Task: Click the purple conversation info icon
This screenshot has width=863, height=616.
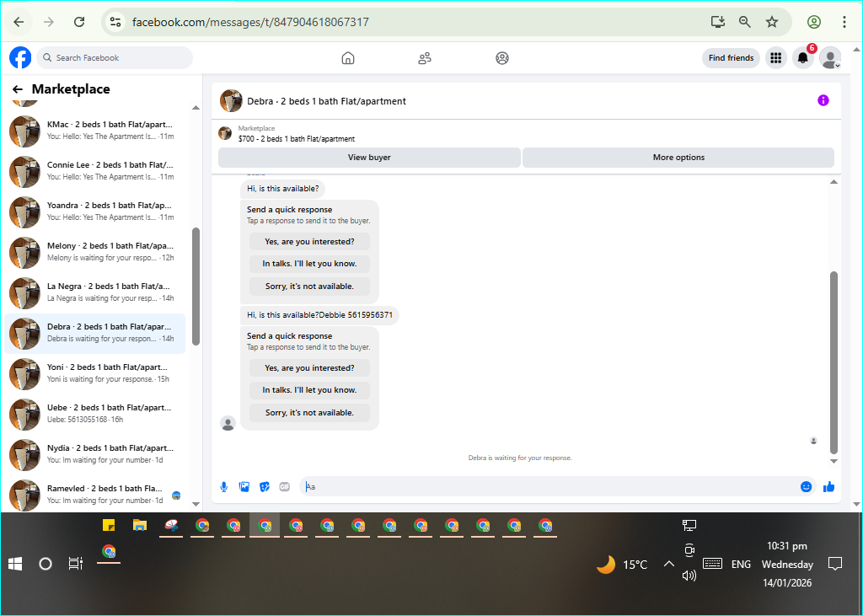Action: click(823, 100)
